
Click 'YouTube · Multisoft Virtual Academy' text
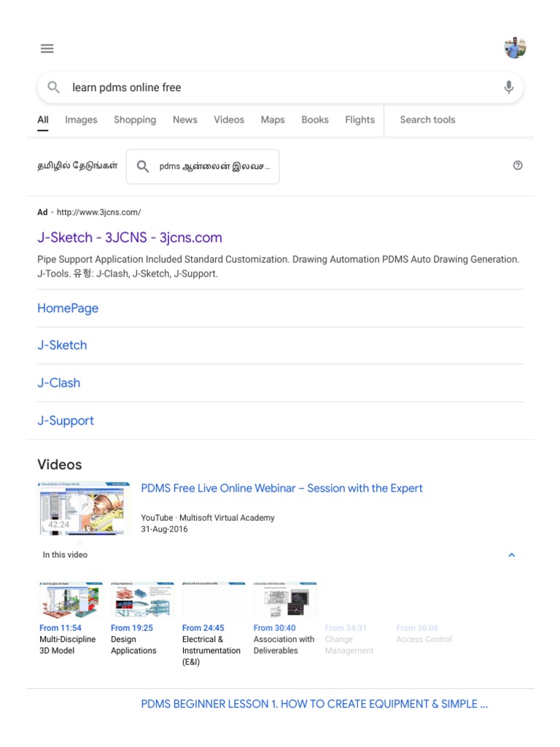point(208,518)
